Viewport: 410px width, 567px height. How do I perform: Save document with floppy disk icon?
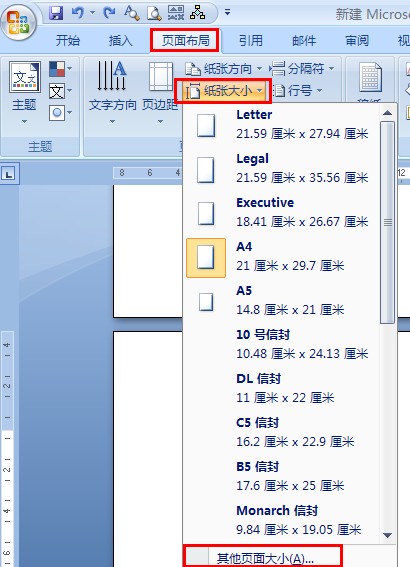pos(56,13)
